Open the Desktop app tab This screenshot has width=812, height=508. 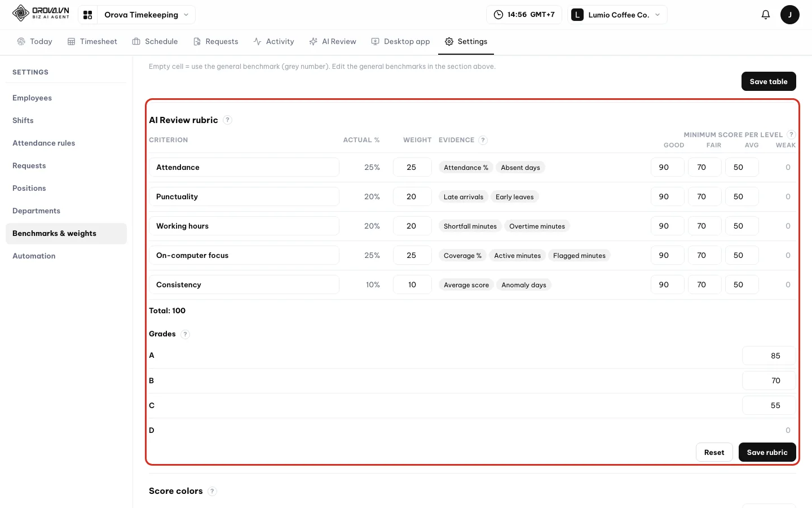click(x=400, y=42)
